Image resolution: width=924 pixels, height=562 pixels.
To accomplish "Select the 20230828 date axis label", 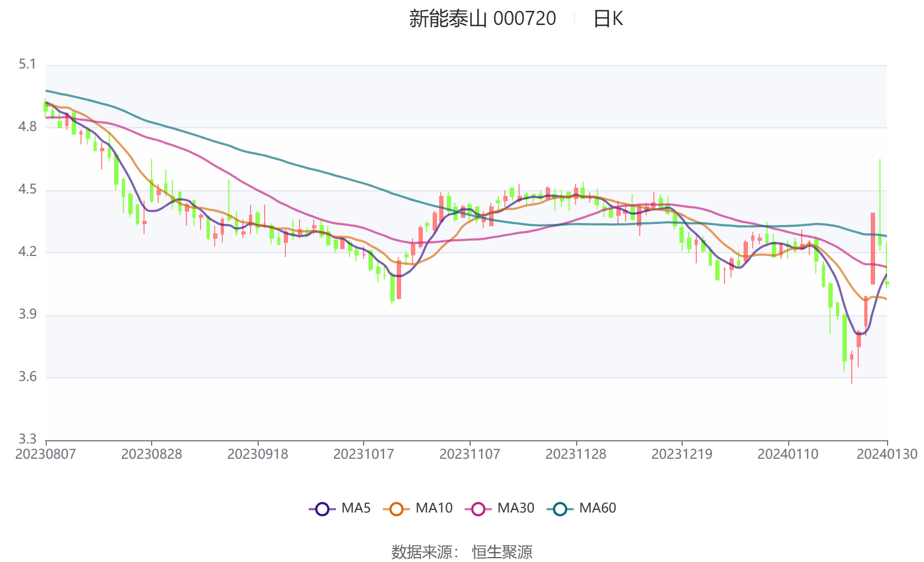I will [152, 454].
